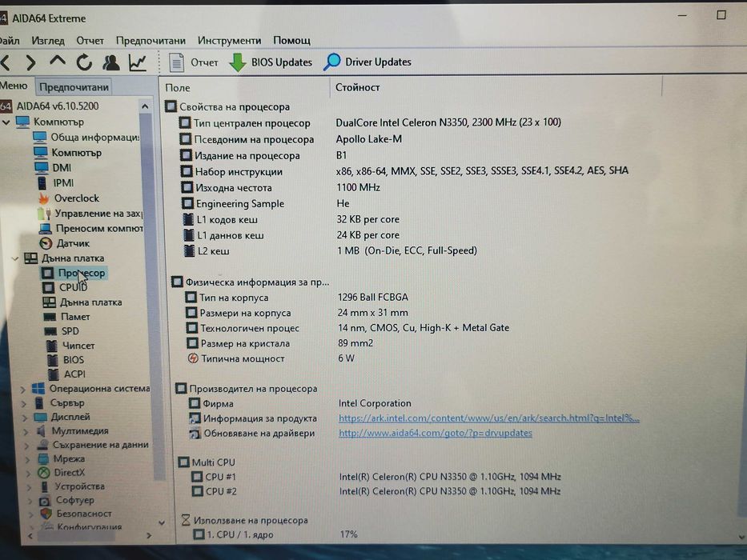Click the sidebar horizontal scroll right arrow
Screen dimensions: 747x560
[149, 536]
